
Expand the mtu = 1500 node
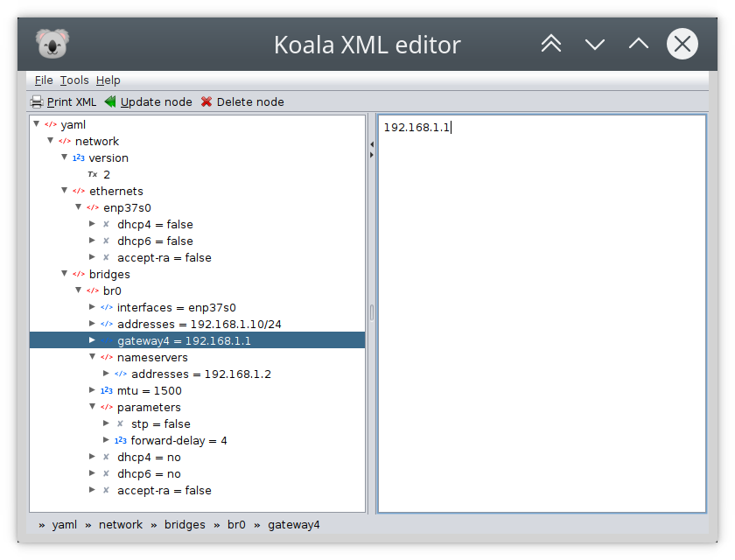[93, 390]
